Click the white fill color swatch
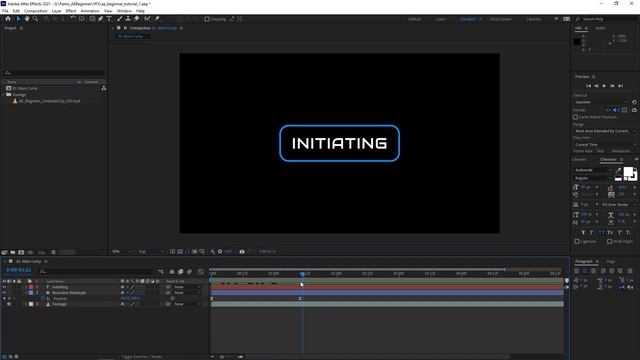Screen dimensions: 640x360 coord(628,171)
